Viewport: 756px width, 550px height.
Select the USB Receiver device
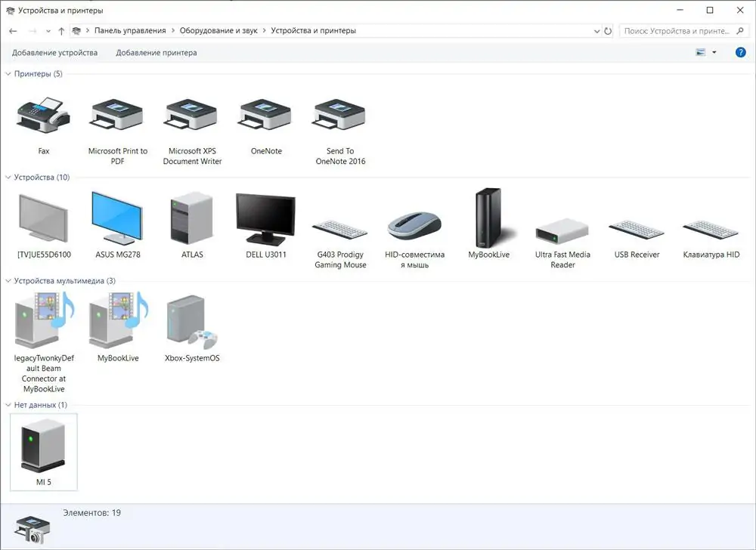coord(637,230)
